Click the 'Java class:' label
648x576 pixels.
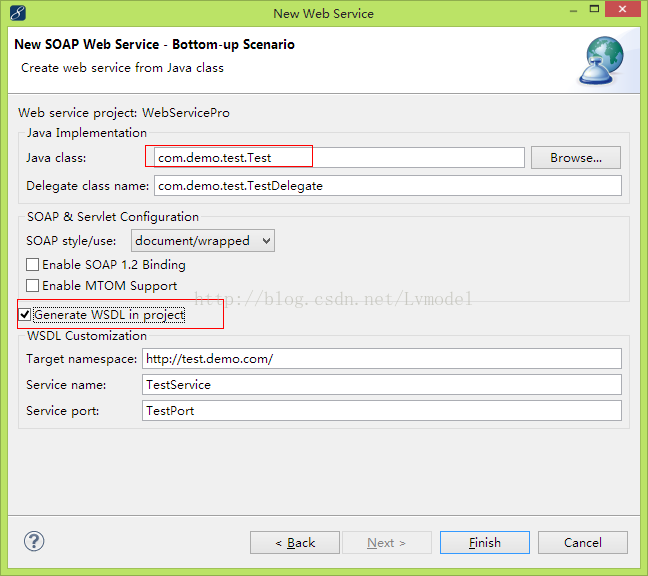[56, 158]
